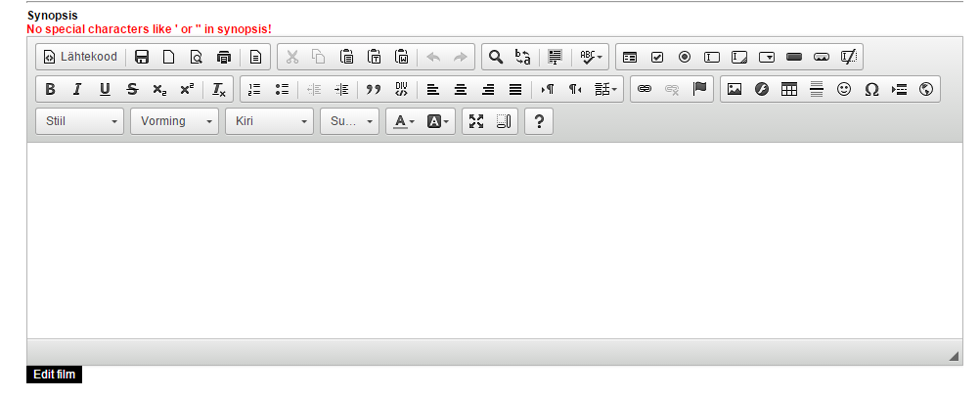The width and height of the screenshot is (980, 398).
Task: Insert a hidden field element
Action: [x=849, y=57]
